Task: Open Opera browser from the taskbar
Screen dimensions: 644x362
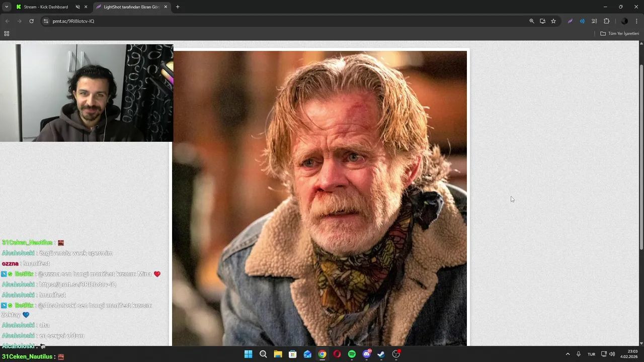Action: (337, 354)
